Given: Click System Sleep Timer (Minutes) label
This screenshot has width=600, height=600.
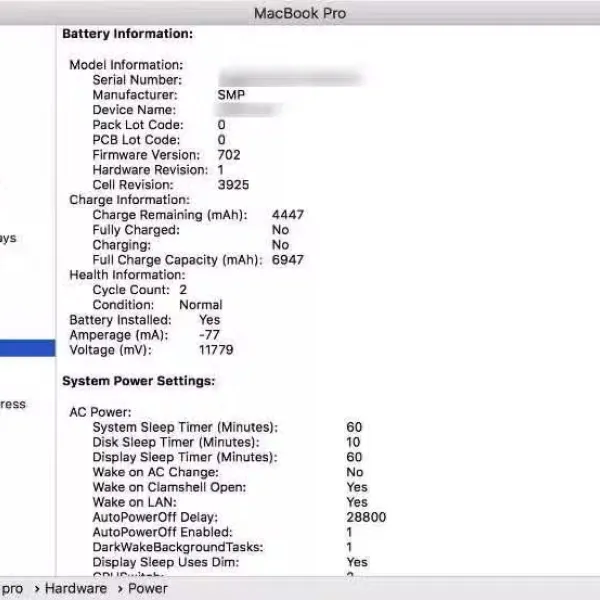Looking at the screenshot, I should pyautogui.click(x=185, y=427).
